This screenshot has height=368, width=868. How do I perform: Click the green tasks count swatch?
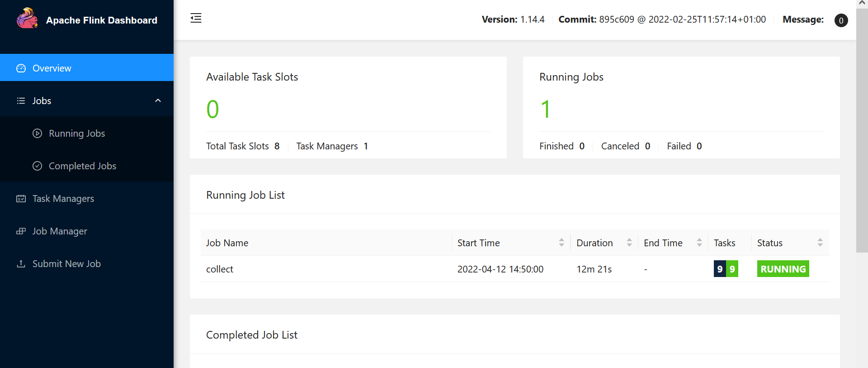[x=732, y=269]
